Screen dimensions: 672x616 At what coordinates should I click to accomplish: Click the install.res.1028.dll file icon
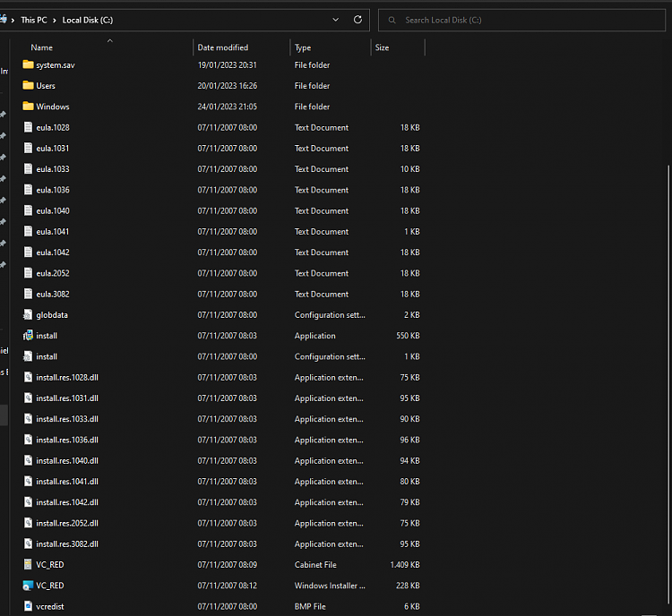[28, 377]
